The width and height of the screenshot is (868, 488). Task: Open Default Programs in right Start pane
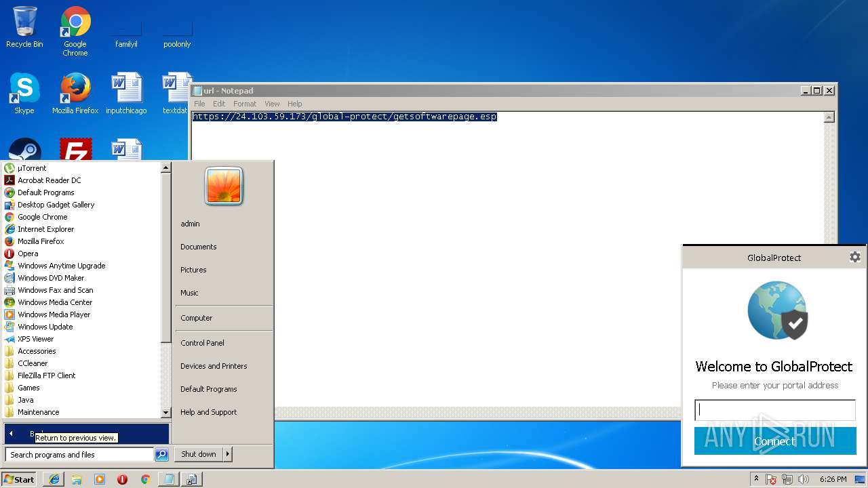tap(209, 389)
